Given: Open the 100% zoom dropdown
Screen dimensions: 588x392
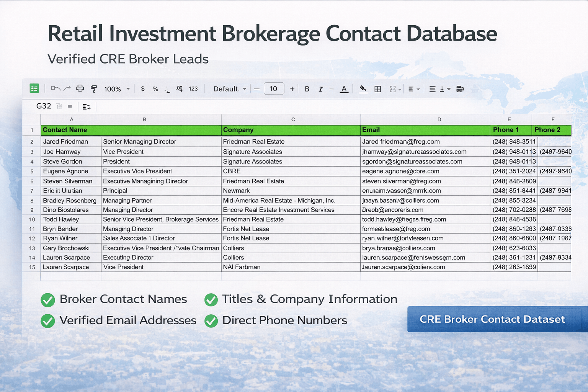Looking at the screenshot, I should (x=117, y=89).
